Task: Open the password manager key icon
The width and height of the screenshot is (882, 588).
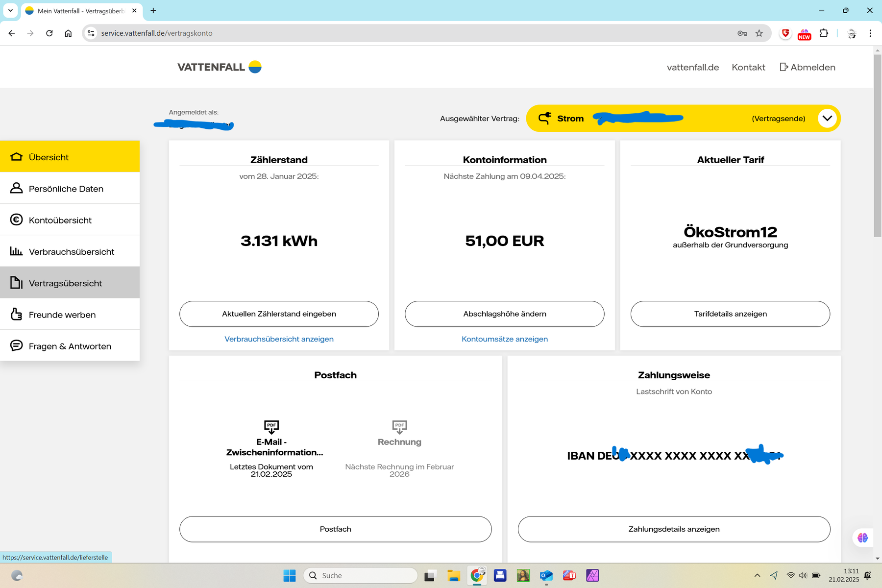Action: tap(742, 33)
